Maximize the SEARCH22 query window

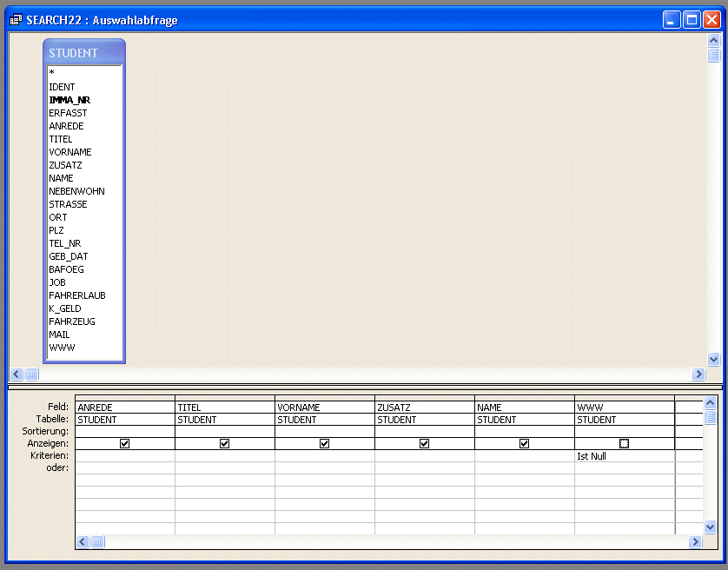(692, 20)
